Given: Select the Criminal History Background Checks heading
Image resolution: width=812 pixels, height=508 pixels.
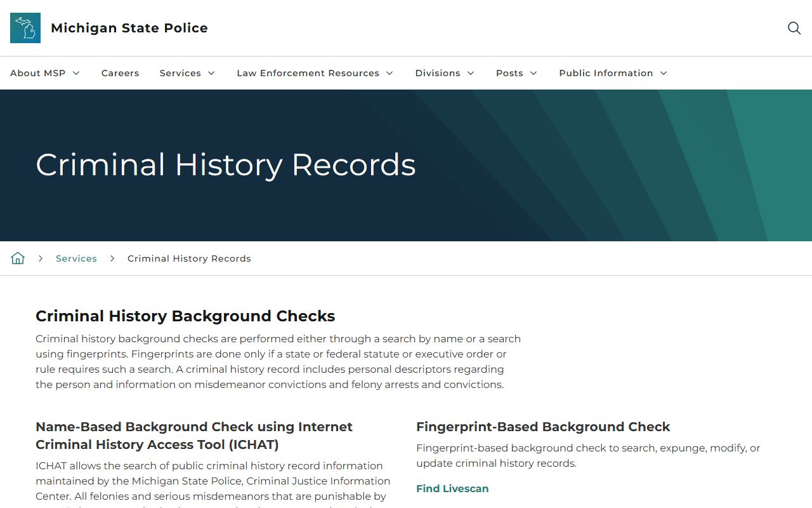Looking at the screenshot, I should click(x=185, y=316).
